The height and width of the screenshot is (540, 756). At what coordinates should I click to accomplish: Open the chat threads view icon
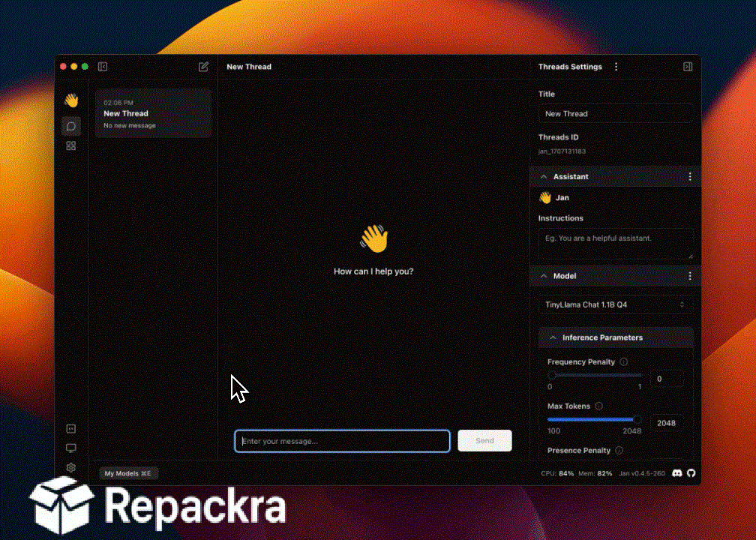pyautogui.click(x=70, y=126)
